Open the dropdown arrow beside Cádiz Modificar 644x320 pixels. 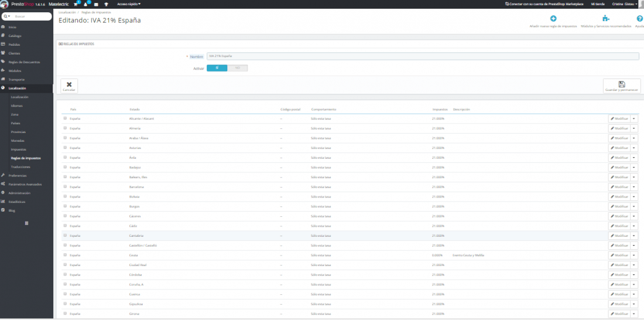pos(633,226)
